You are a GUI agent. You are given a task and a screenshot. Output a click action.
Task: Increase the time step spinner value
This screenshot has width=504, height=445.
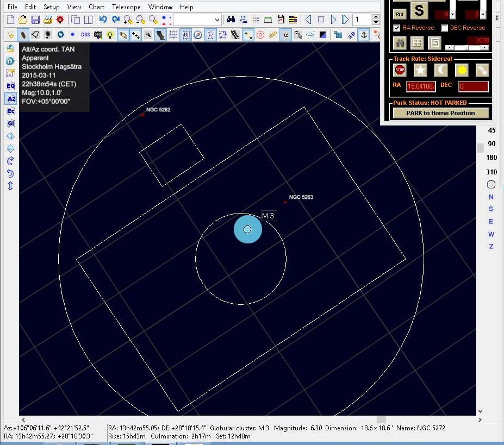coord(376,17)
